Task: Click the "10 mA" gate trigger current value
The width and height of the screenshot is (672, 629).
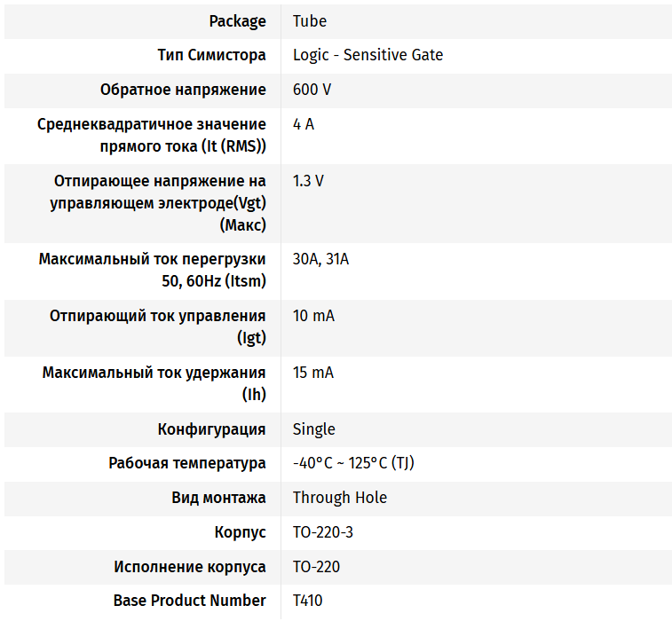Action: point(313,316)
